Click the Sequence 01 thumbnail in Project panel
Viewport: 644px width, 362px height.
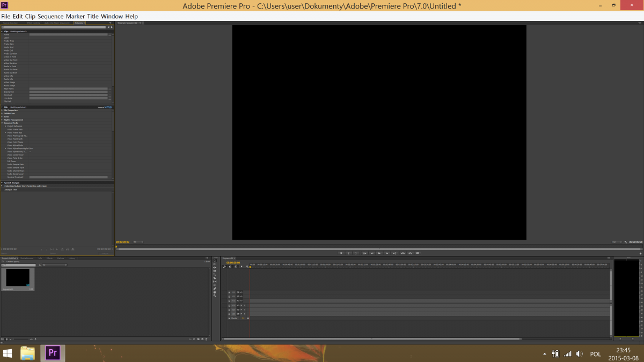point(18,278)
